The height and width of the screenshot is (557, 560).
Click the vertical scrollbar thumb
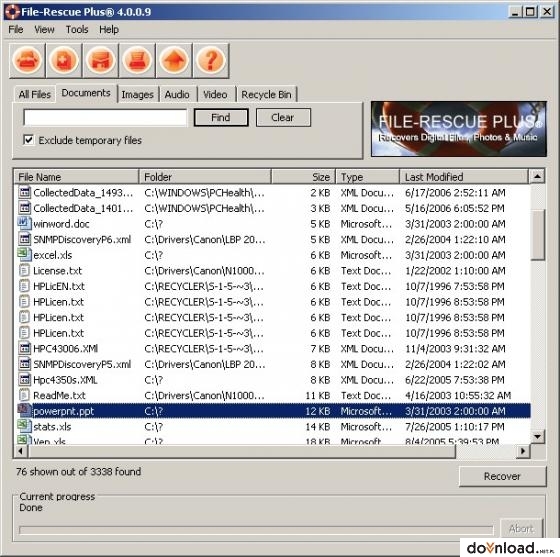538,235
